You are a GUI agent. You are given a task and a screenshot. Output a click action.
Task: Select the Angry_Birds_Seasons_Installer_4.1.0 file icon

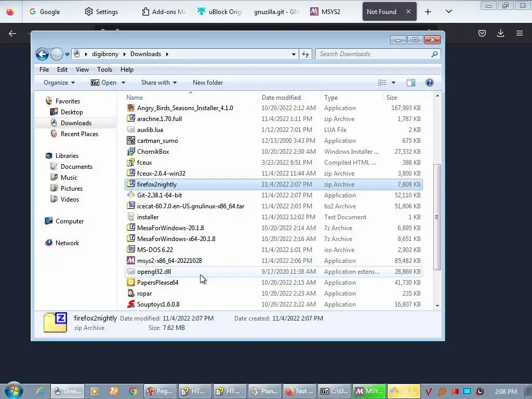point(130,108)
